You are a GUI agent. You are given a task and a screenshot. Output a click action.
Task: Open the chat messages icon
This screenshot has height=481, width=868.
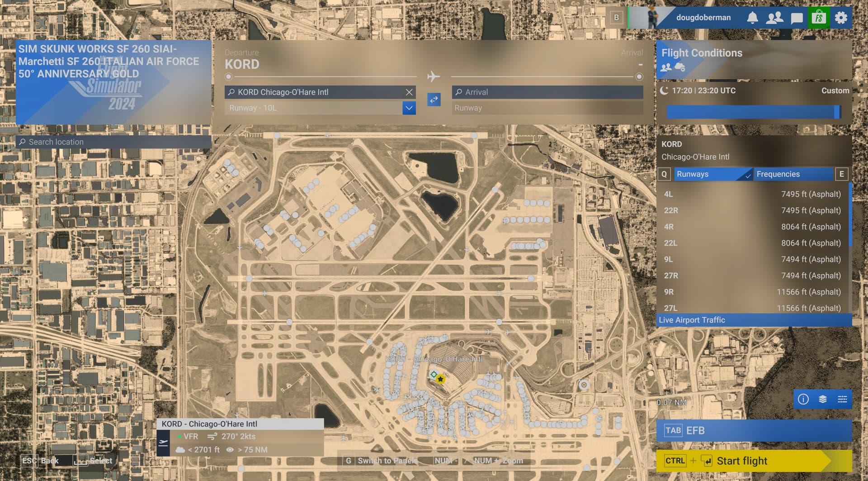(x=797, y=17)
